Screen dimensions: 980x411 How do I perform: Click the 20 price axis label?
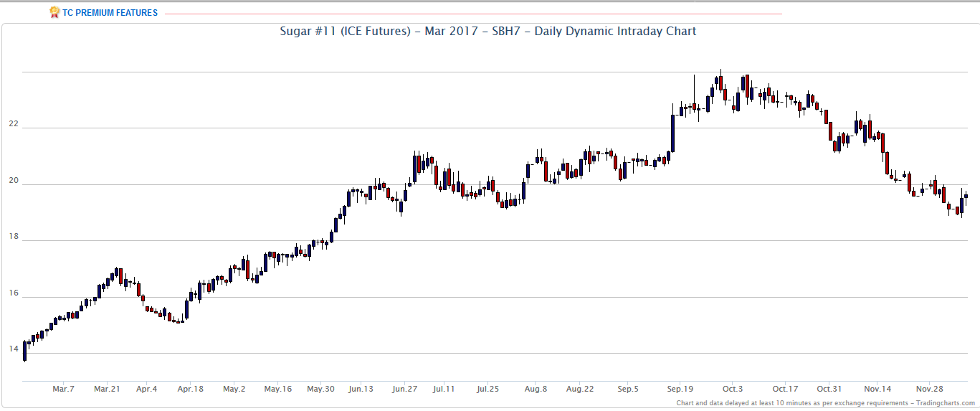[14, 181]
